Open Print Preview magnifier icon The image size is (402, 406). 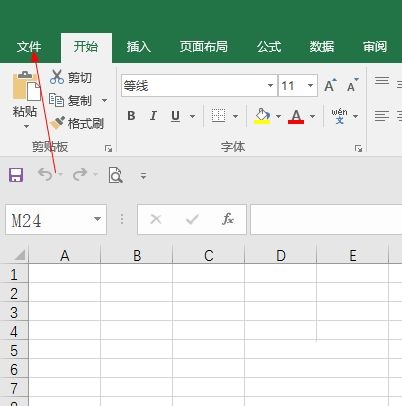point(115,175)
